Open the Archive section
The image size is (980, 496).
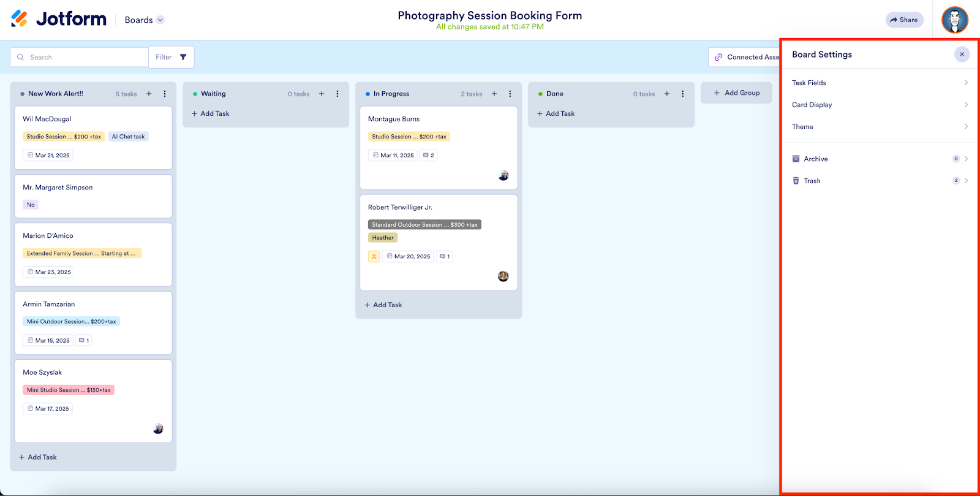[879, 159]
